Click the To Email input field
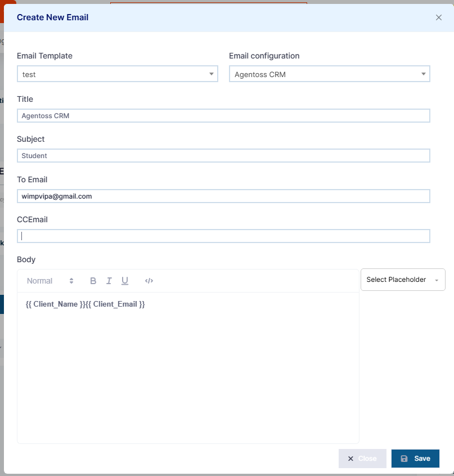Screen dimensions: 454x476 [223, 196]
